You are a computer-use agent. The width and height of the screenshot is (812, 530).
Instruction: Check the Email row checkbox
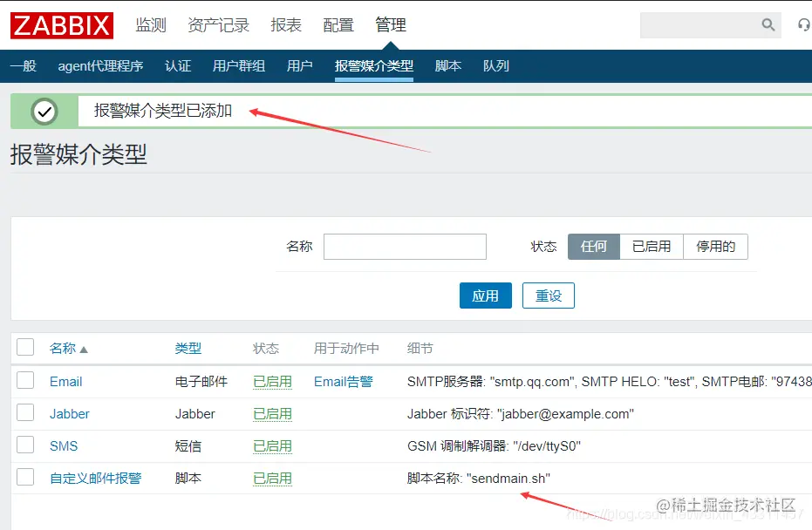(25, 380)
